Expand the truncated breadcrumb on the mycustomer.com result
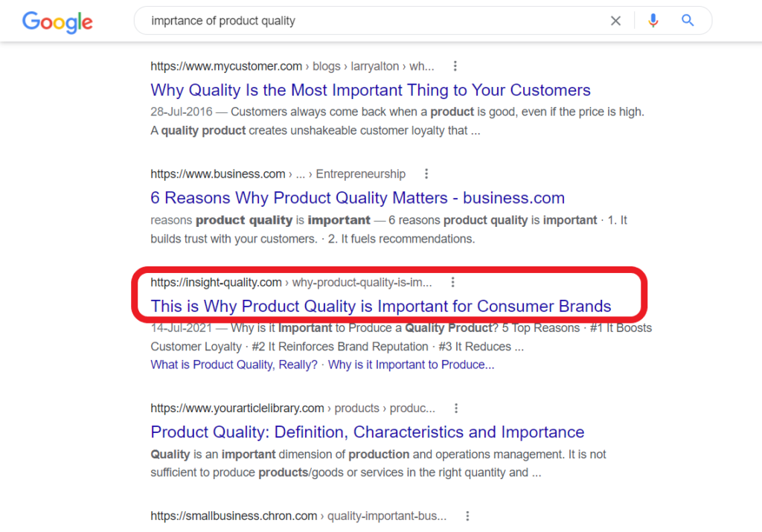Image resolution: width=762 pixels, height=532 pixels. point(422,65)
